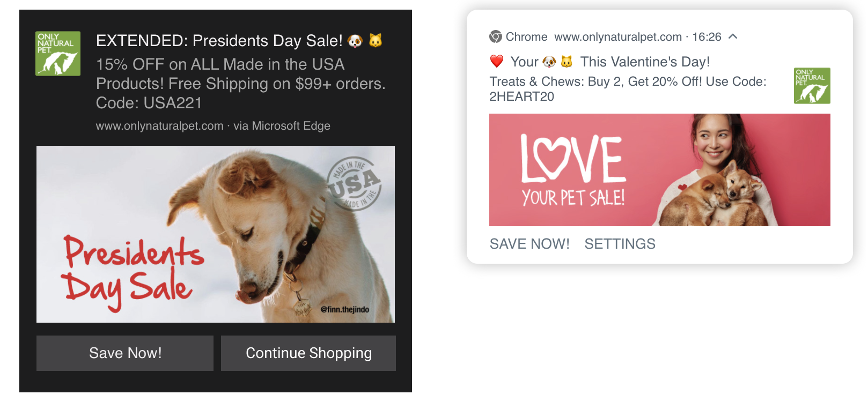Open the Love Your Pet Sale banner image
Screen dimensions: 868x402
coord(659,170)
